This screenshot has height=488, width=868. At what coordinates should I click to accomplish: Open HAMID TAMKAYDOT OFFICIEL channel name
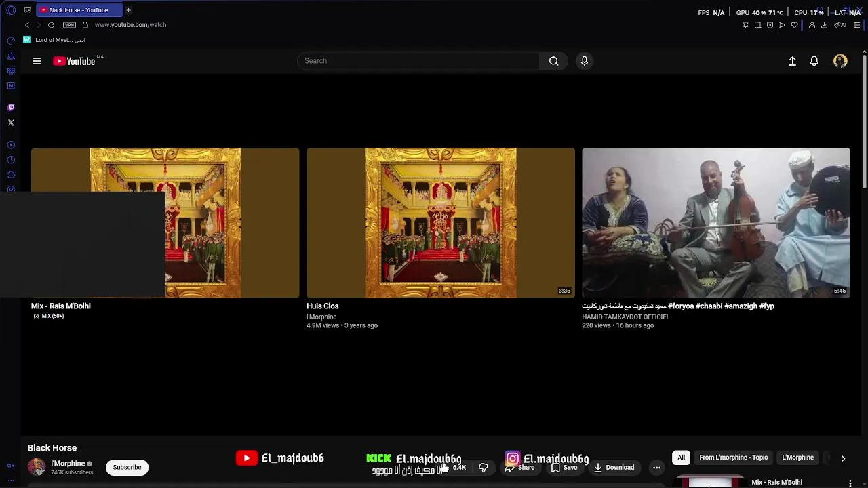pos(626,317)
